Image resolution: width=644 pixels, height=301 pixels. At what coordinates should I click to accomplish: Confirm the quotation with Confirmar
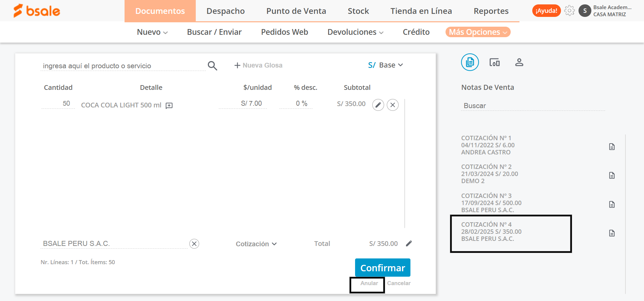click(x=383, y=268)
